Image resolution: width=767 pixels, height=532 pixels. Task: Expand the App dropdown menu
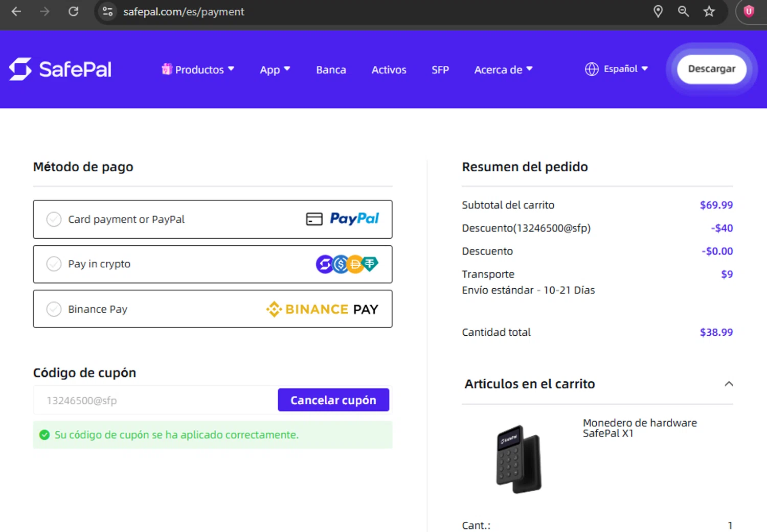pyautogui.click(x=275, y=70)
